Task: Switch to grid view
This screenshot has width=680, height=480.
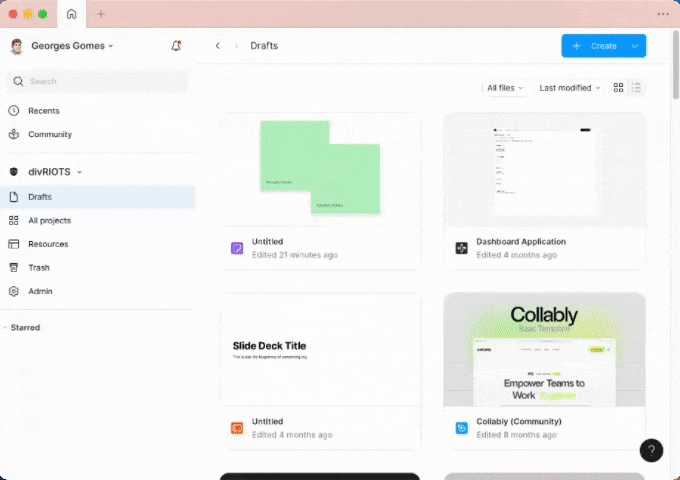Action: point(618,88)
